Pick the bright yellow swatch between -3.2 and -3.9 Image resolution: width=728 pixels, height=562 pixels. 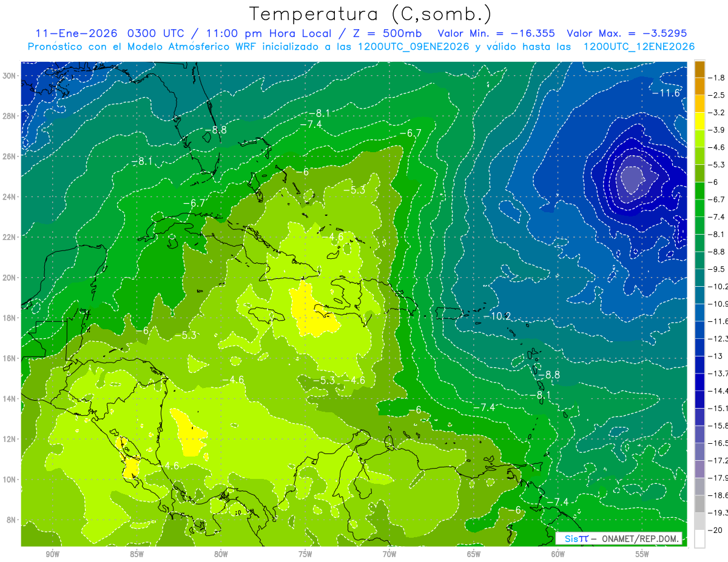(699, 121)
